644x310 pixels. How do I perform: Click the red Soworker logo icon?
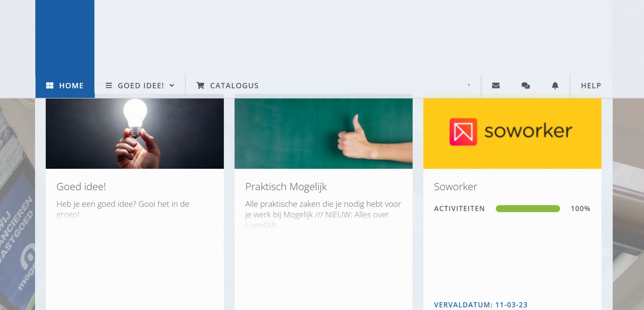coord(463,132)
